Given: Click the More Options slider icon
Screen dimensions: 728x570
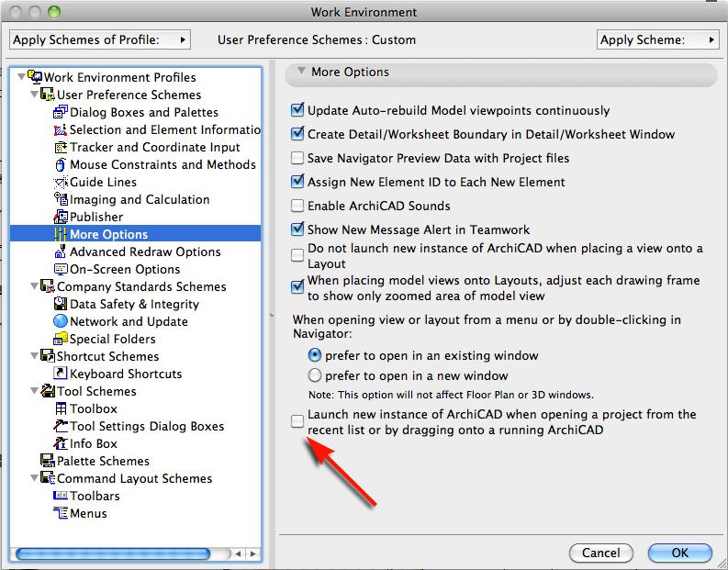Looking at the screenshot, I should (61, 234).
